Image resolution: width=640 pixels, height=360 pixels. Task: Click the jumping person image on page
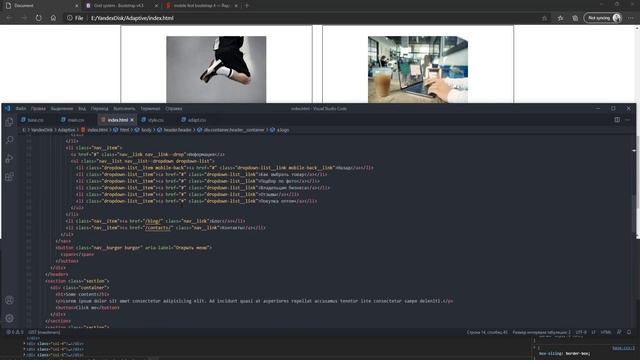(216, 69)
